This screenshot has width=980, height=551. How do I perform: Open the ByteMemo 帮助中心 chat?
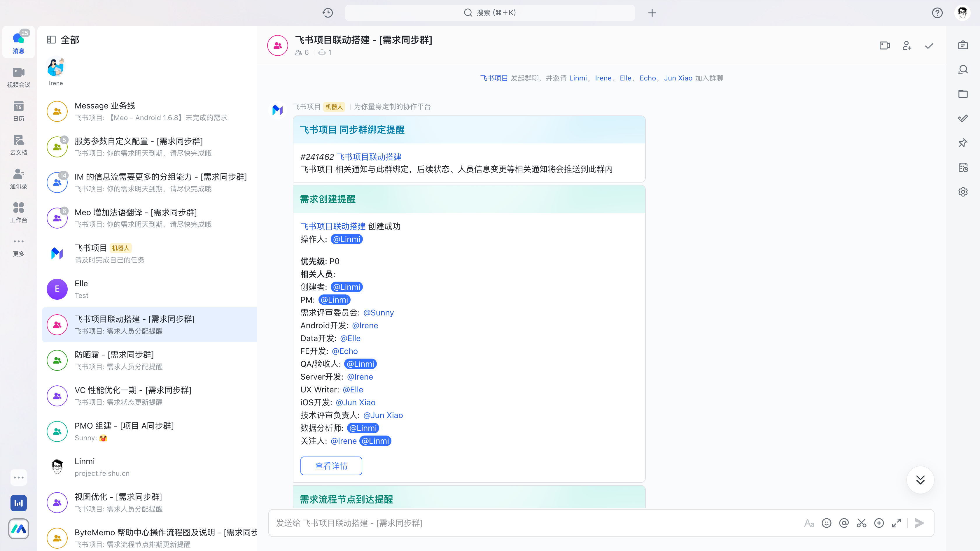150,538
